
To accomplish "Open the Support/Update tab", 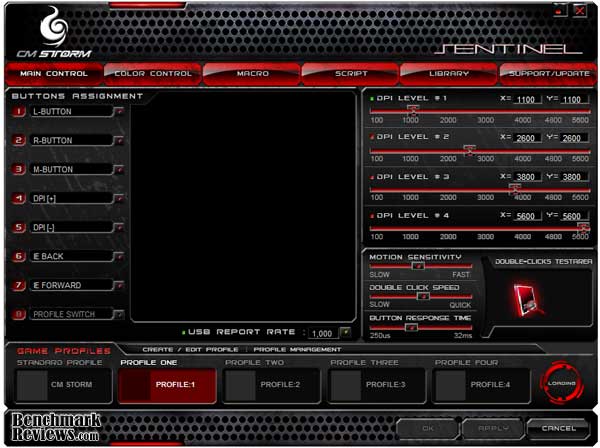I will click(x=548, y=73).
